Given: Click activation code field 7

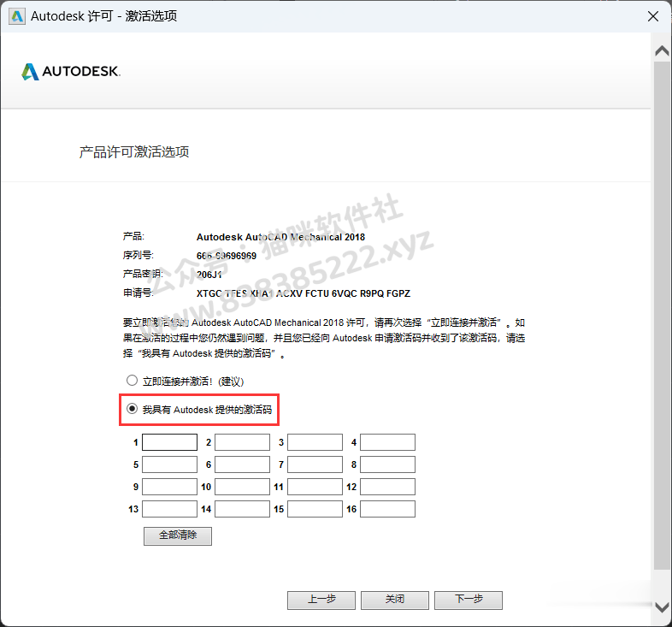Looking at the screenshot, I should (x=315, y=464).
